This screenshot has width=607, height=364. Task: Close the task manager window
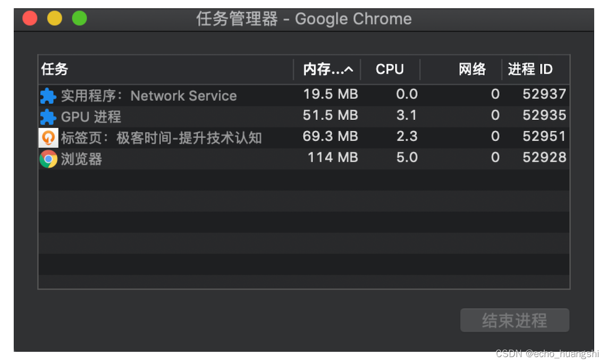point(30,19)
